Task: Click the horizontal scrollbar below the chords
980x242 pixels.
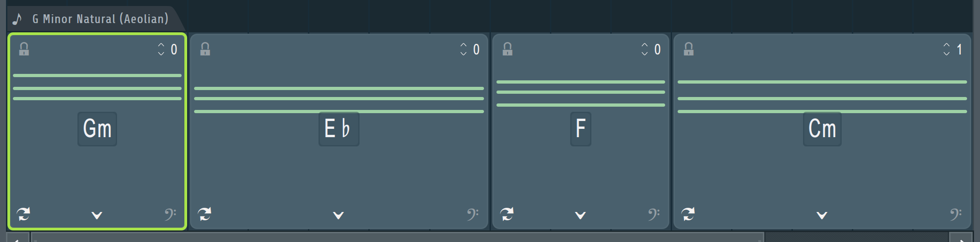Action: 397,238
